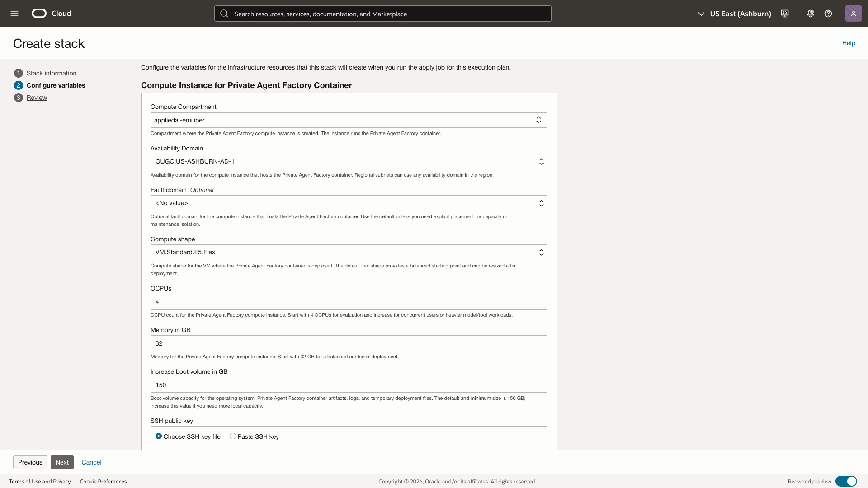868x488 pixels.
Task: Open the Cloud Shell developer tools icon
Action: click(785, 14)
